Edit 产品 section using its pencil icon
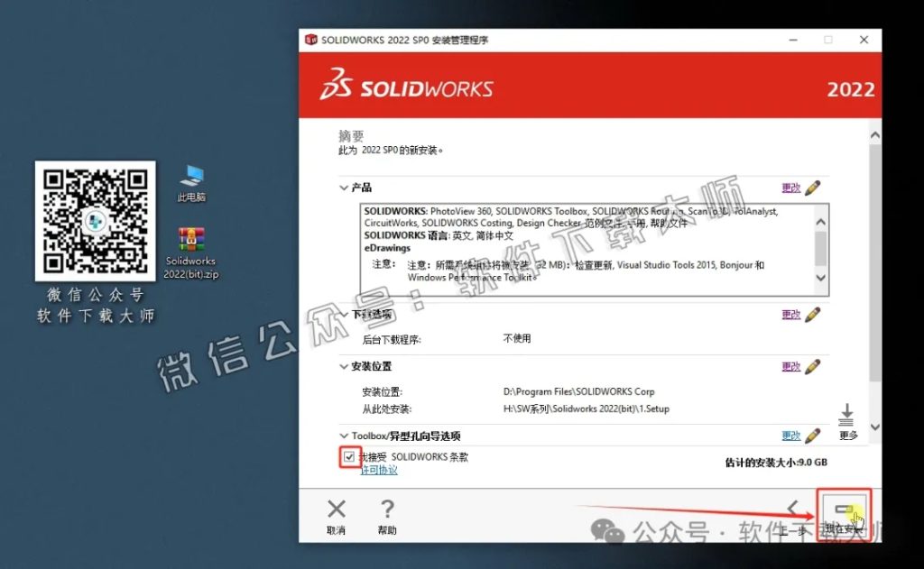 (813, 188)
